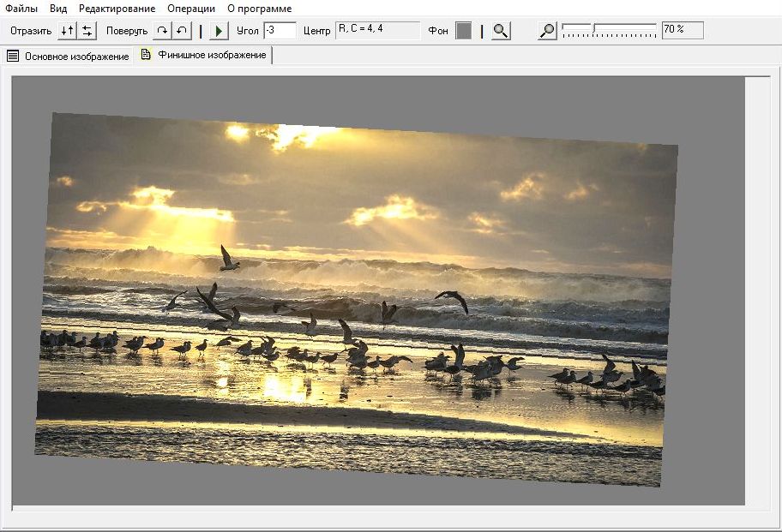Click the icon on the Основное изображение tab
Image resolution: width=782 pixels, height=532 pixels.
tap(13, 57)
